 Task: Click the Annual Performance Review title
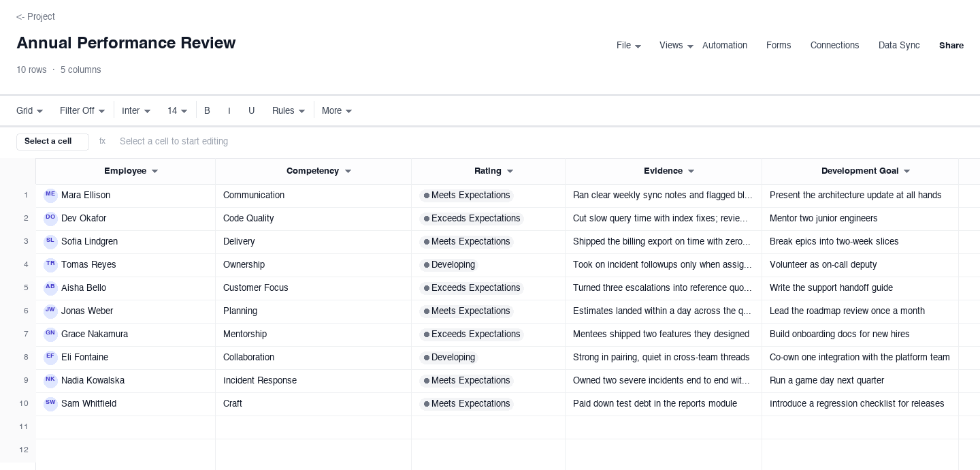[x=126, y=43]
